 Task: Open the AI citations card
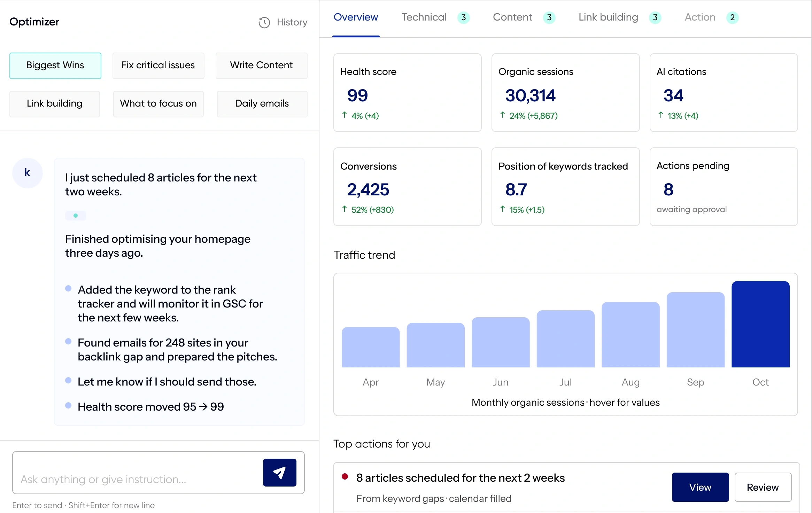[x=724, y=93]
